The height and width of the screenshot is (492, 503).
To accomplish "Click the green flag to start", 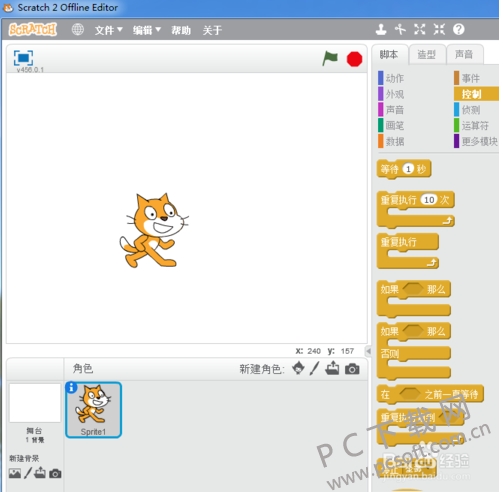I will (x=330, y=59).
